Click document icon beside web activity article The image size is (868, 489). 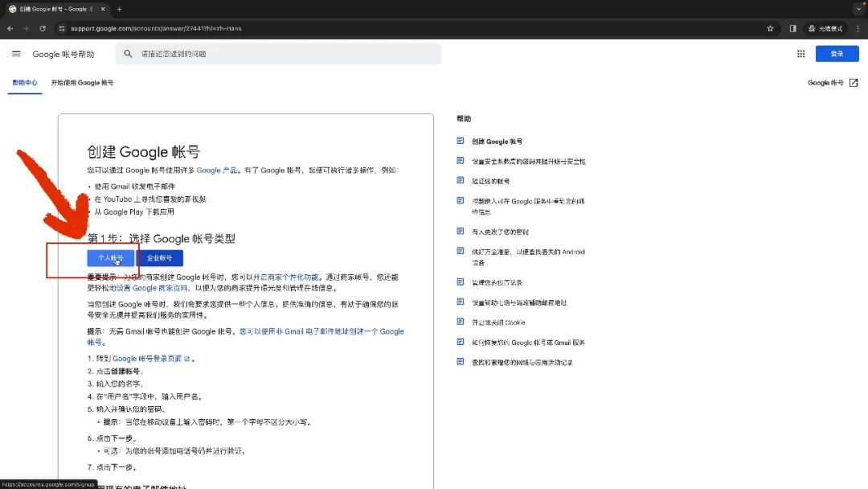click(460, 362)
